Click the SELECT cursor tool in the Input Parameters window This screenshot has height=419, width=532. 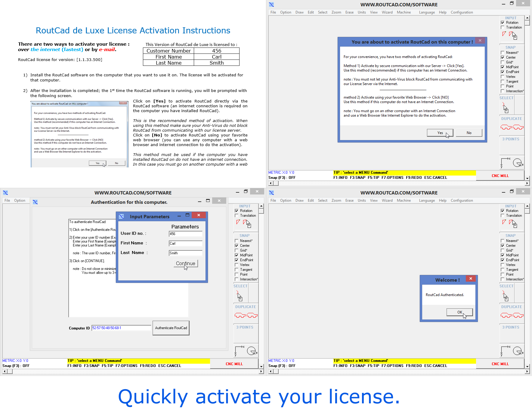pyautogui.click(x=239, y=296)
